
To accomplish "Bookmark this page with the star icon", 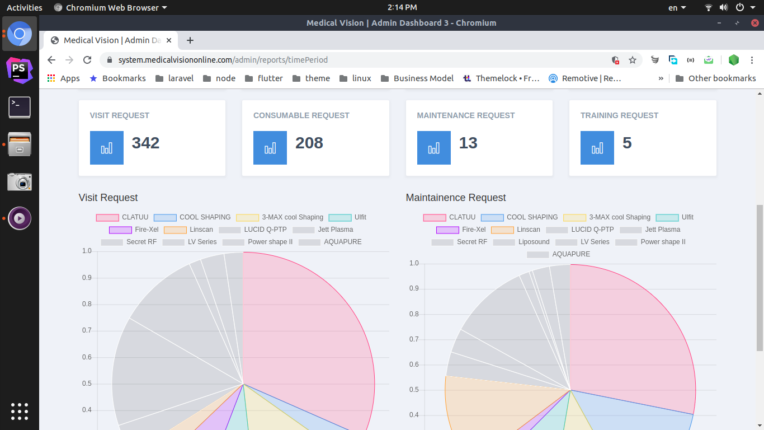I will pyautogui.click(x=632, y=60).
